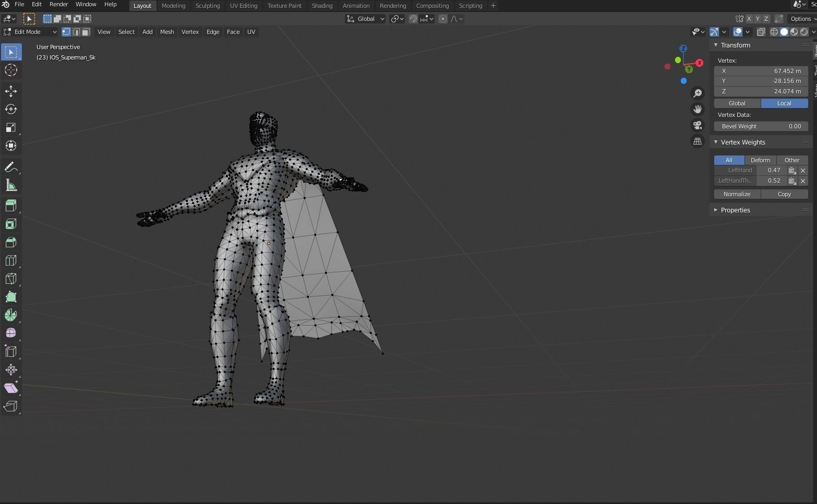This screenshot has width=817, height=504.
Task: Select the combined Transform tool
Action: click(x=11, y=146)
